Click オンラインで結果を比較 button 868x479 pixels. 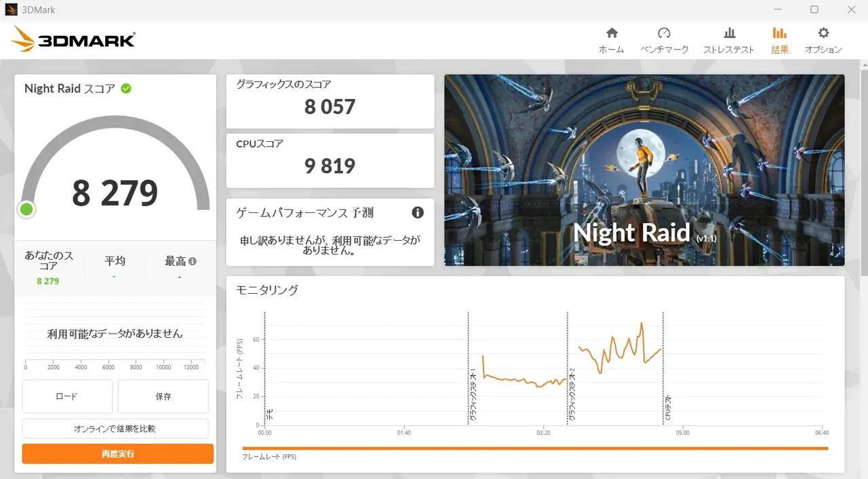115,429
